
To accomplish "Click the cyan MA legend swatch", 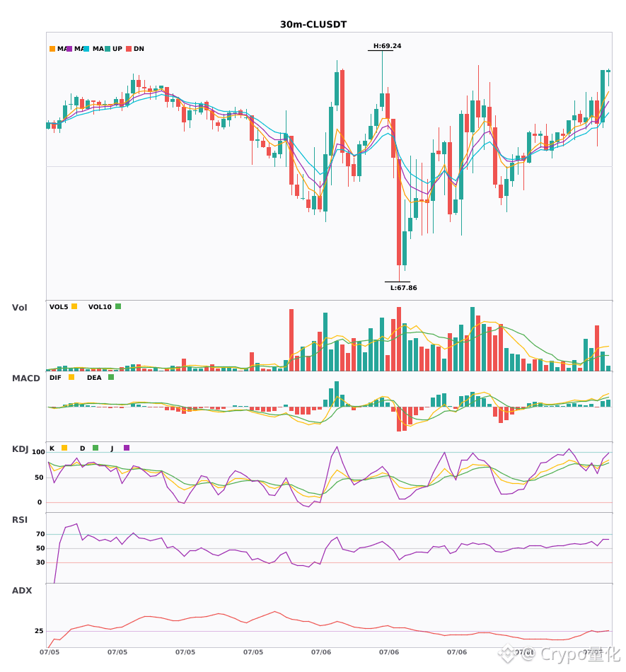I will tap(86, 49).
